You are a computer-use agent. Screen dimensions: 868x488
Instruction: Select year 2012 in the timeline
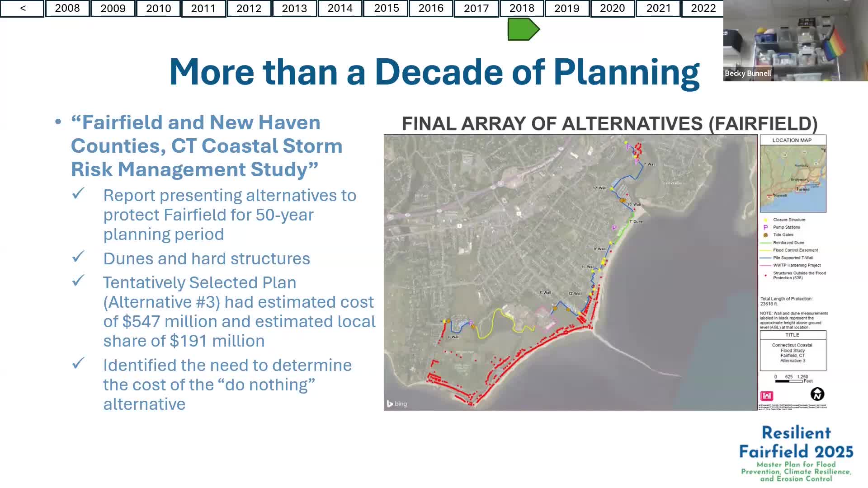249,8
